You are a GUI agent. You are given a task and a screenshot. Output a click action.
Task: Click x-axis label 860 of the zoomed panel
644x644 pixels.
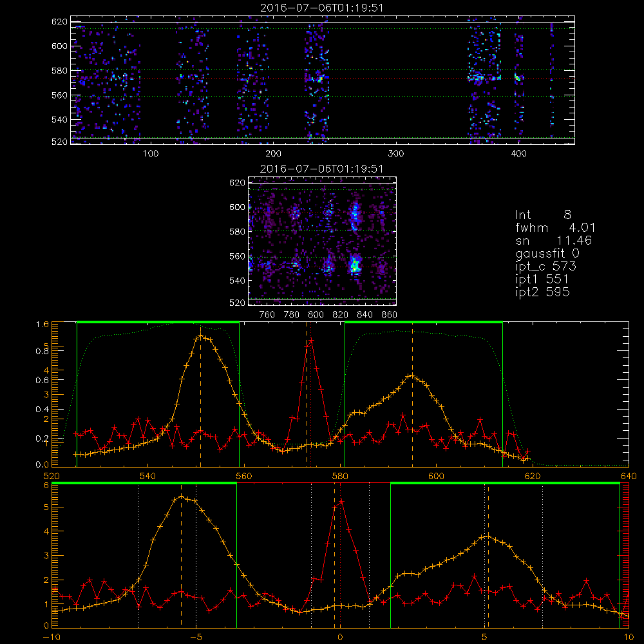click(389, 315)
